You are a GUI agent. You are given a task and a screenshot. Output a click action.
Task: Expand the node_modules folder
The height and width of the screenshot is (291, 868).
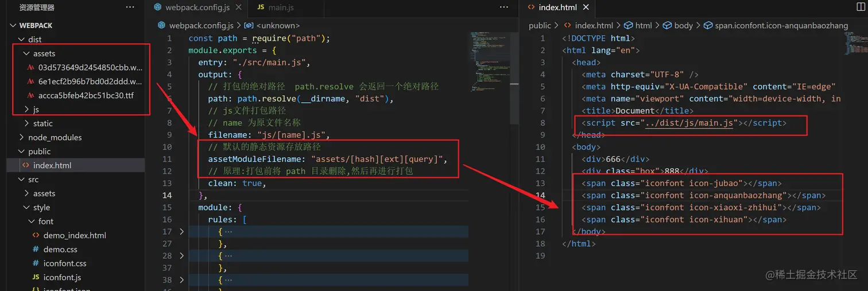point(21,137)
